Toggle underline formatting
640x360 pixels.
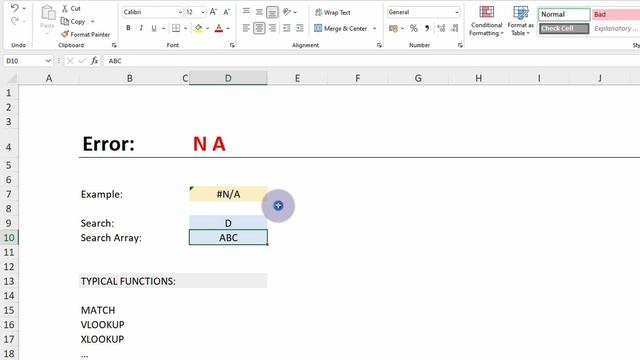[x=154, y=28]
